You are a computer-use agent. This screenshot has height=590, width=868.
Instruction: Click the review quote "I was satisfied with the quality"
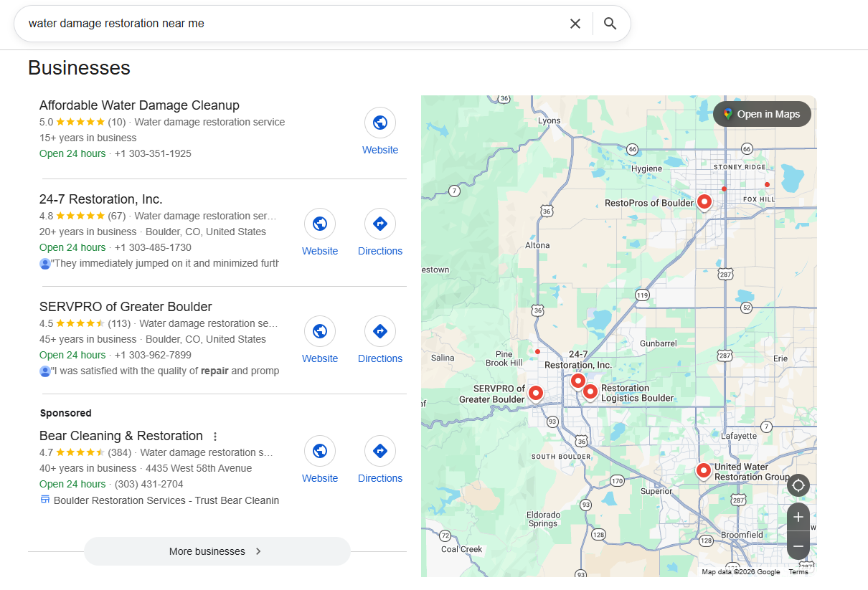165,371
